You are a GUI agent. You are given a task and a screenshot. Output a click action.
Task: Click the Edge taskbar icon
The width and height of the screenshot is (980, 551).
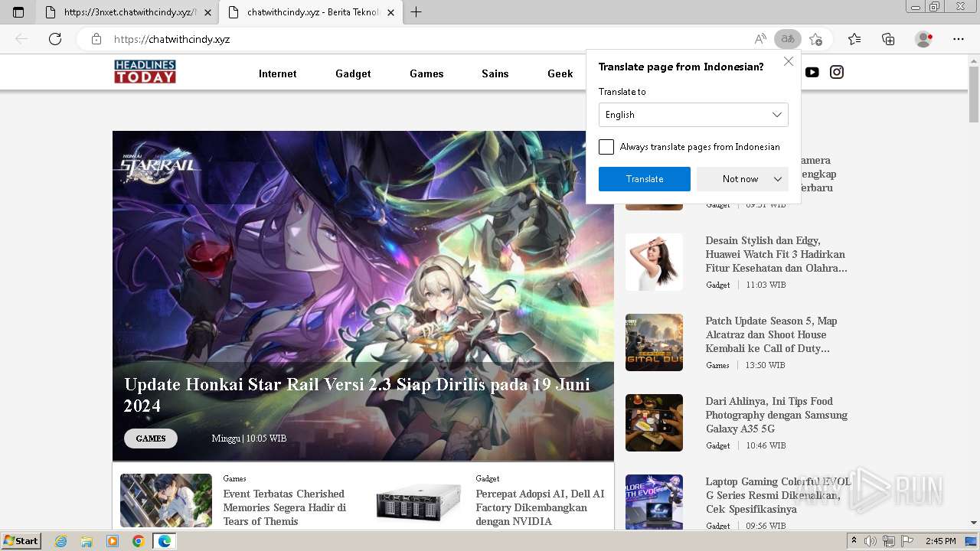pyautogui.click(x=164, y=541)
